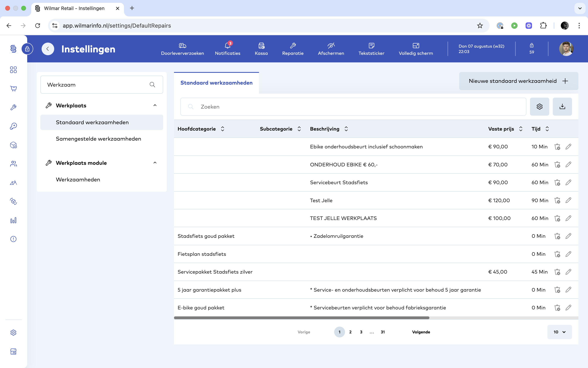
Task: Open the user profile avatar
Action: pos(566,49)
